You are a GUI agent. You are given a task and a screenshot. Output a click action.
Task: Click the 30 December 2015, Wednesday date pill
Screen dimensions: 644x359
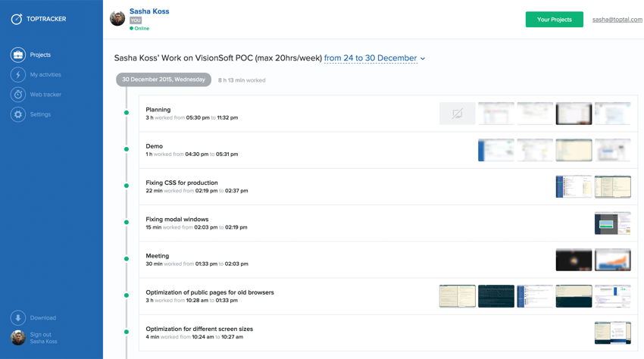tap(164, 80)
